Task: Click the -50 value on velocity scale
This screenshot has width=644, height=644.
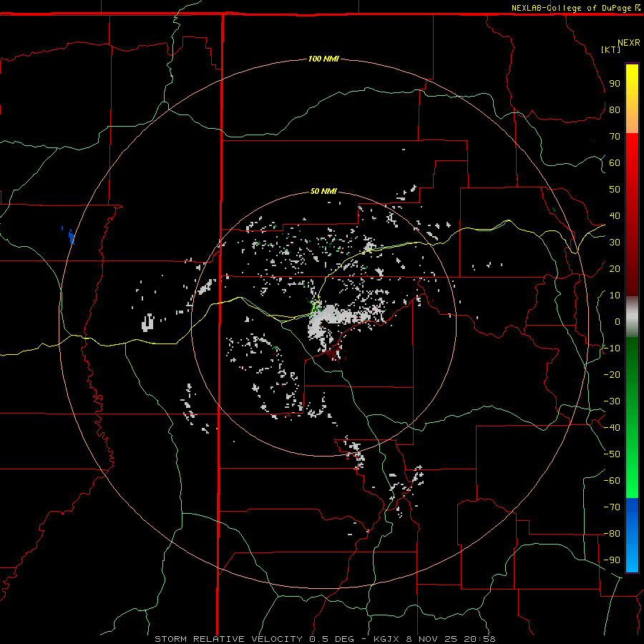Action: click(612, 454)
